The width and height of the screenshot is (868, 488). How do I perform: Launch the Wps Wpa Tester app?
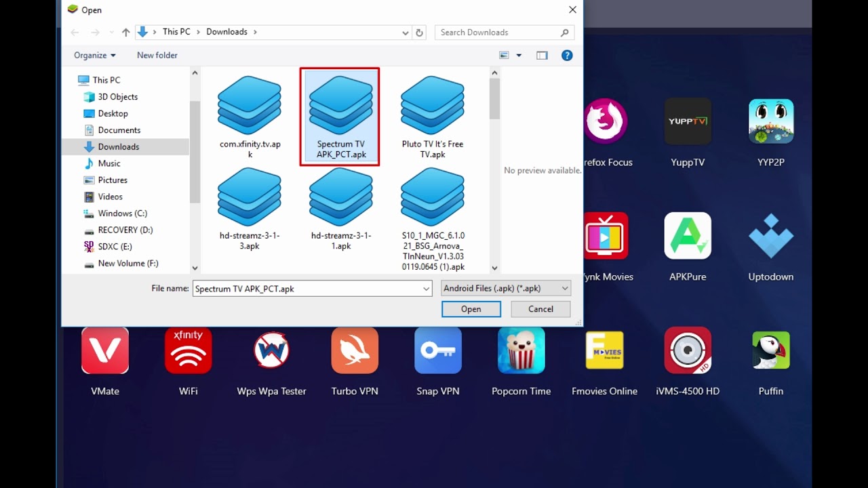click(x=271, y=350)
